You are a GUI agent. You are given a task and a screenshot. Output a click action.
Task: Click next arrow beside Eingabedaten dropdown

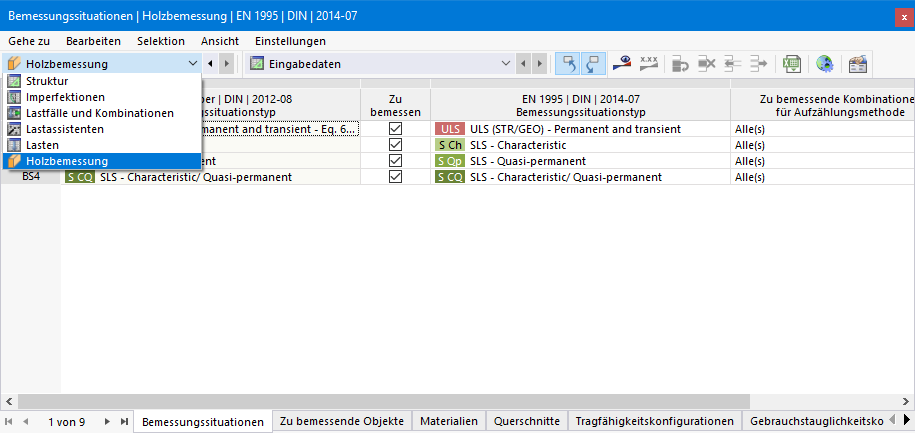[x=540, y=64]
